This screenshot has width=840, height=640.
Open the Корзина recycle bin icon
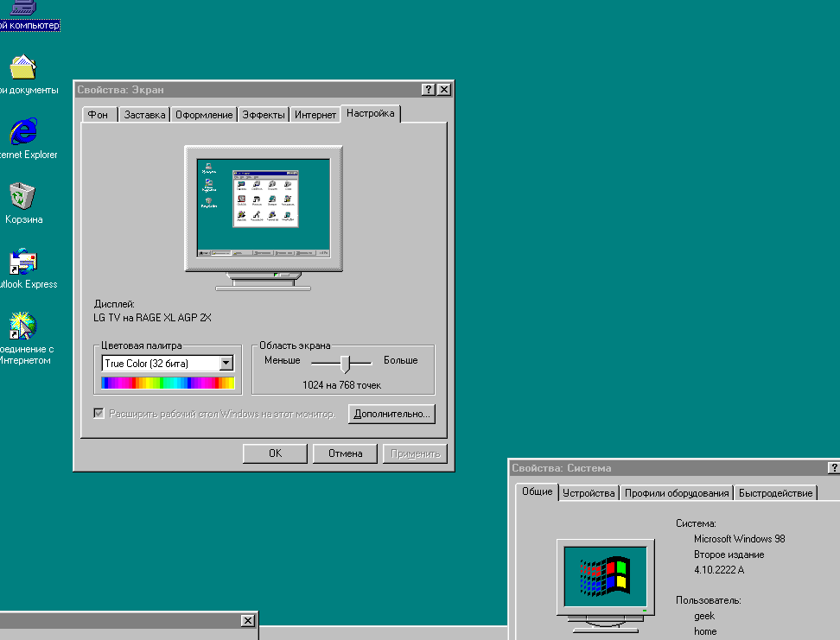[x=22, y=196]
